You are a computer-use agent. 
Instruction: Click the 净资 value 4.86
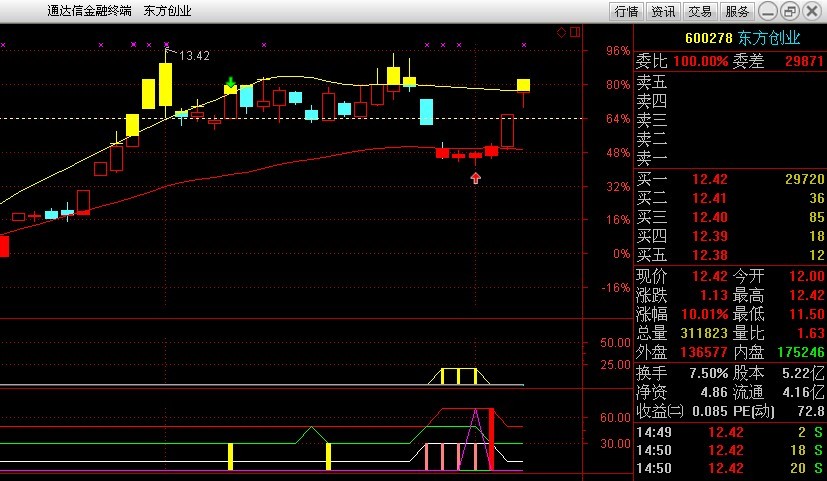point(714,392)
